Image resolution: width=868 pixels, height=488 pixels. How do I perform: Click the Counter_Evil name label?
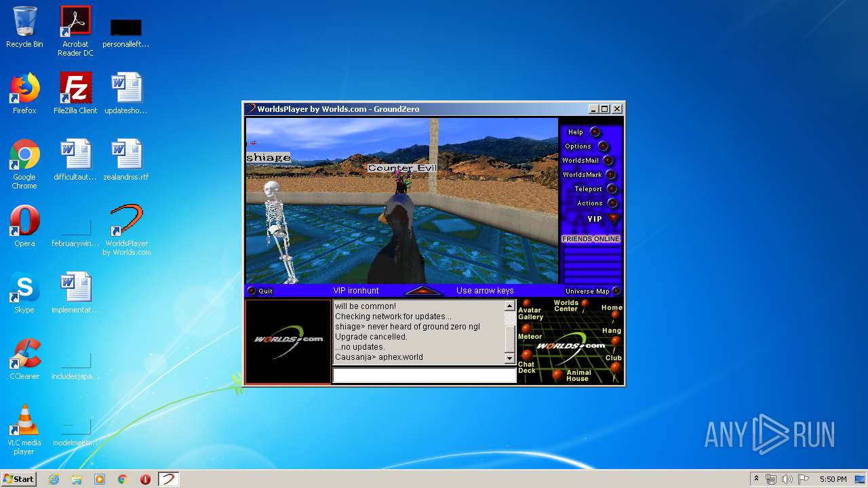(x=401, y=167)
